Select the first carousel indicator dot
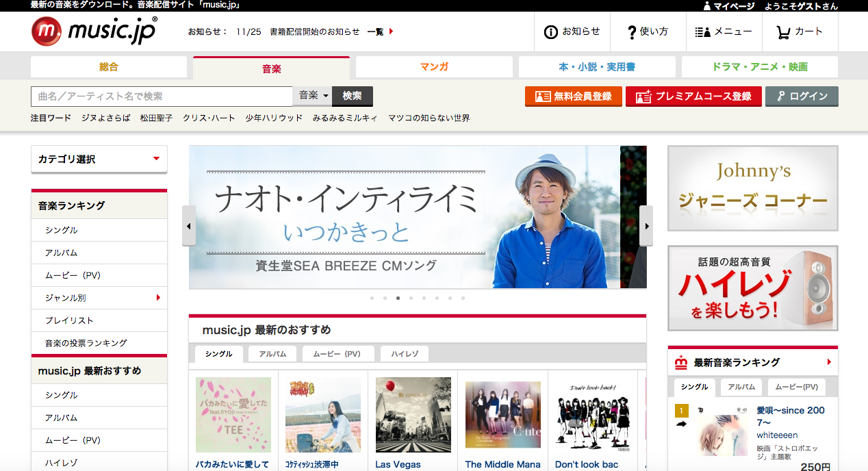Image resolution: width=868 pixels, height=471 pixels. coord(372,298)
